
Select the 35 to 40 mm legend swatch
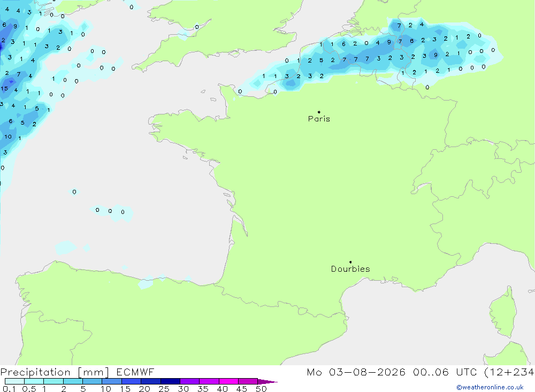point(209,381)
